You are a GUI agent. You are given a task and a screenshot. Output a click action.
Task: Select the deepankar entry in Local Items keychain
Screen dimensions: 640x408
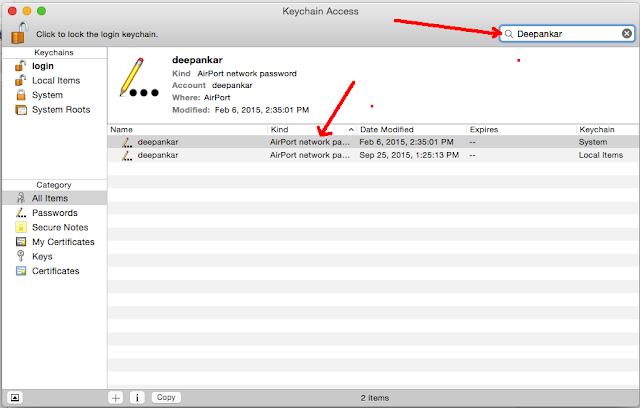pos(373,155)
